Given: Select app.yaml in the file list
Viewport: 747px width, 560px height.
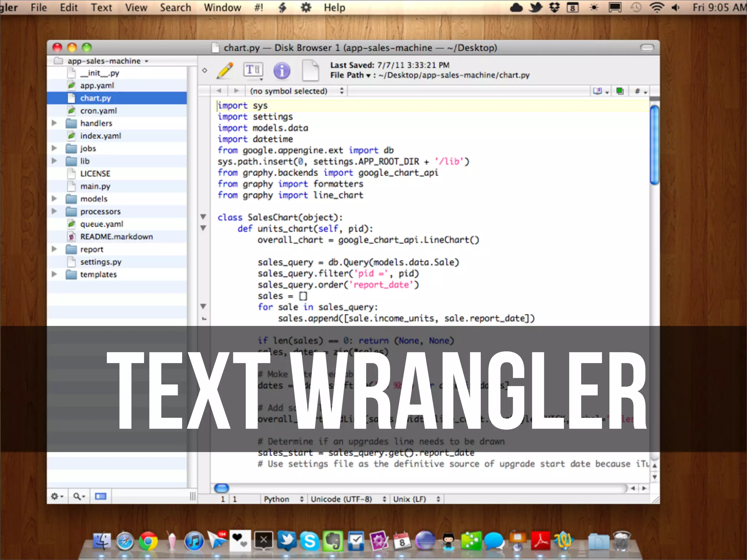Looking at the screenshot, I should [117, 85].
